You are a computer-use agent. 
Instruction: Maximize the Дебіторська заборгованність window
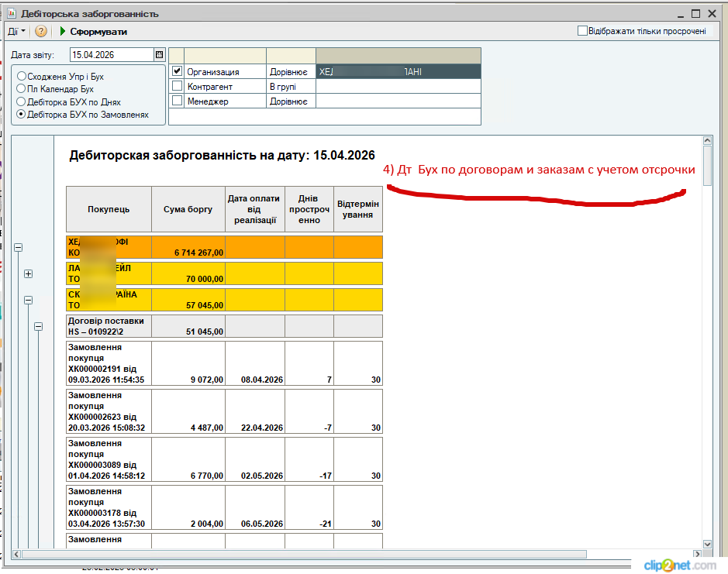[x=695, y=14]
